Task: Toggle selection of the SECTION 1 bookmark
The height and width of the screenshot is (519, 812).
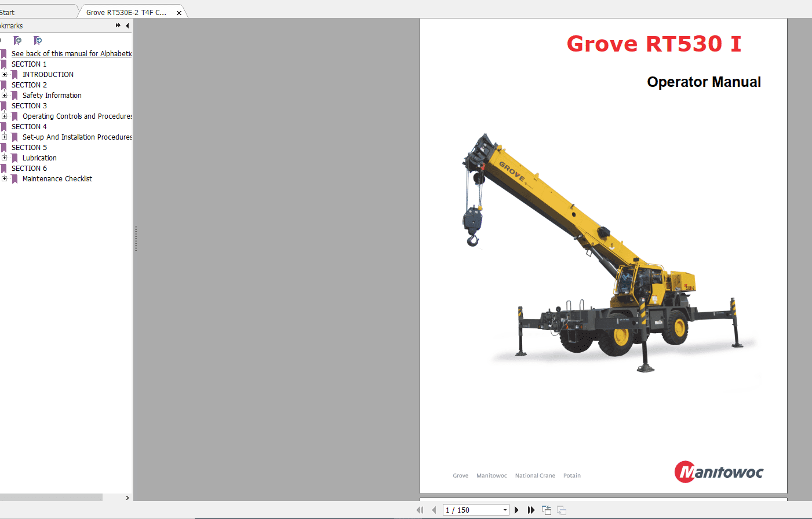Action: coord(29,64)
